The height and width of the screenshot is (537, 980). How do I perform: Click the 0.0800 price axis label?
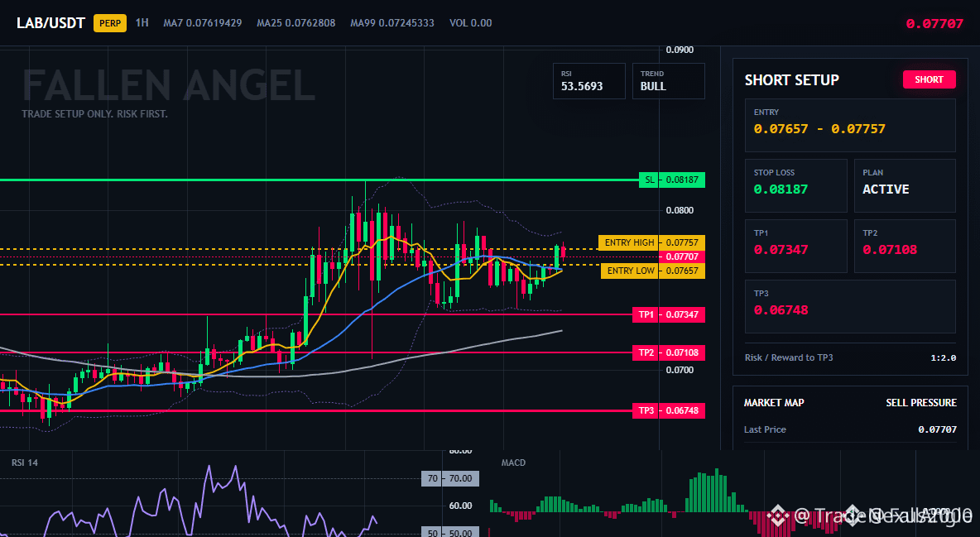pos(680,210)
